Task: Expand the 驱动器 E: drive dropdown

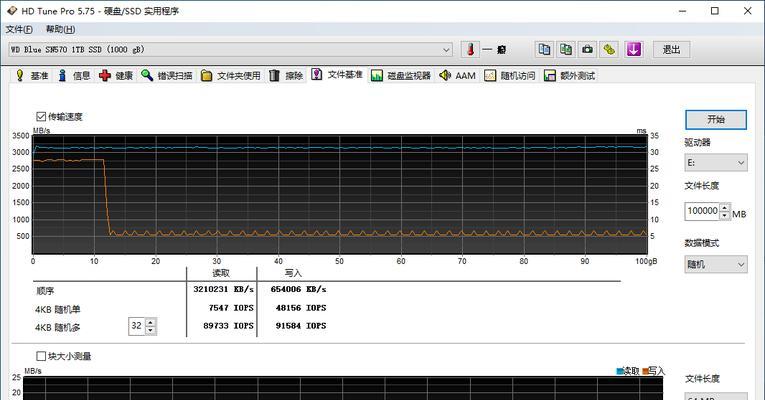Action: (x=716, y=162)
